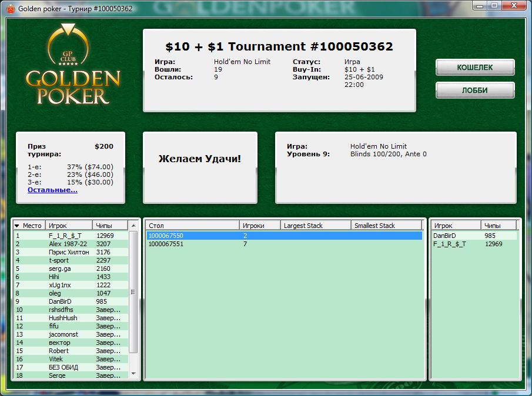Select player Serge row

click(x=71, y=375)
